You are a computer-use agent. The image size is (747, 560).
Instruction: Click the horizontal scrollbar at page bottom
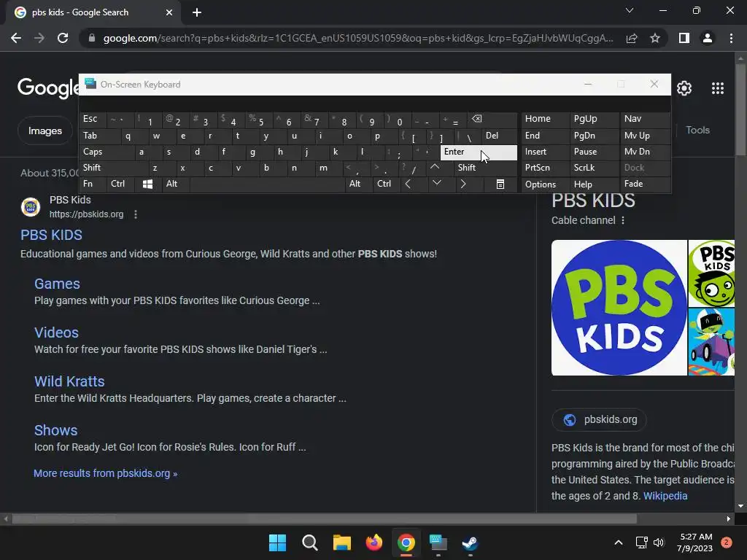tap(325, 518)
